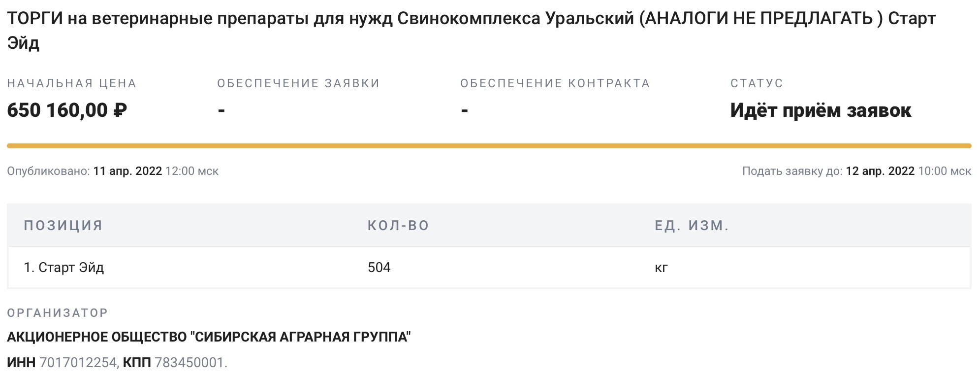Viewport: 980px width, 378px height.
Task: Click the tender title about ветеринарные препараты
Action: [471, 31]
